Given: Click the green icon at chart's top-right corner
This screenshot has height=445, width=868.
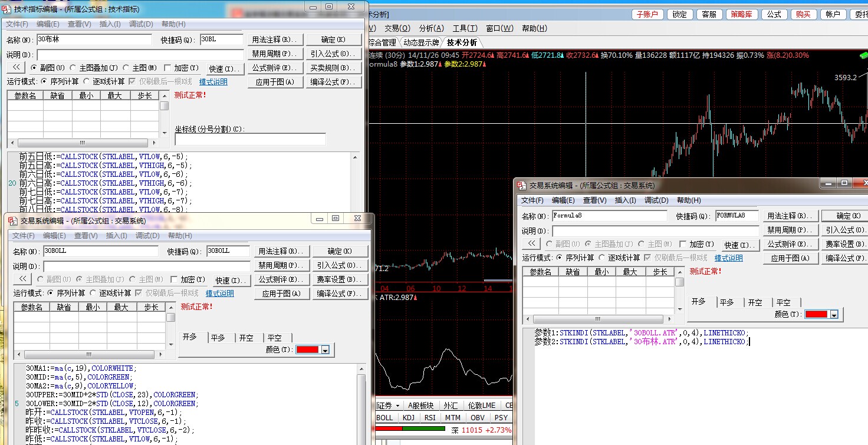Looking at the screenshot, I should pos(863,55).
